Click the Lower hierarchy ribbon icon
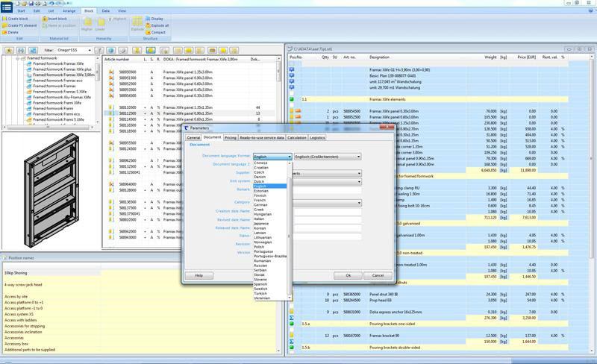The image size is (597, 364). tap(100, 24)
